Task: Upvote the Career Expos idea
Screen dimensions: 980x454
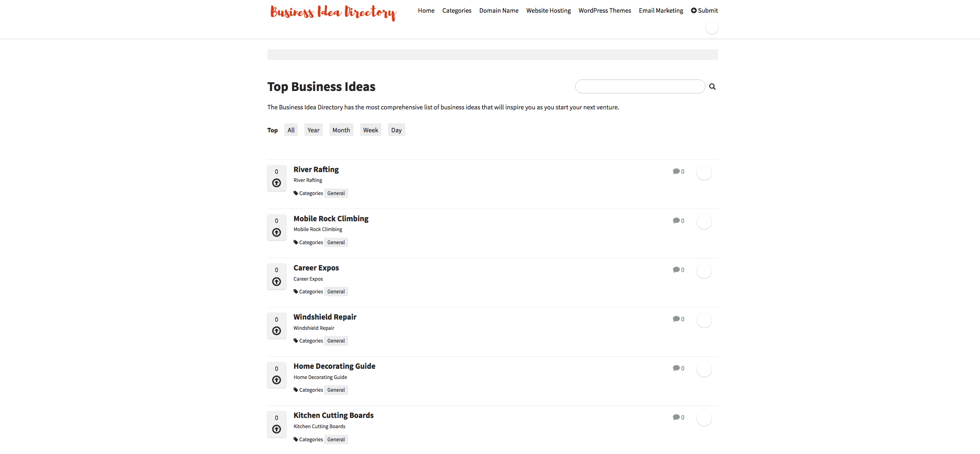Action: click(277, 282)
